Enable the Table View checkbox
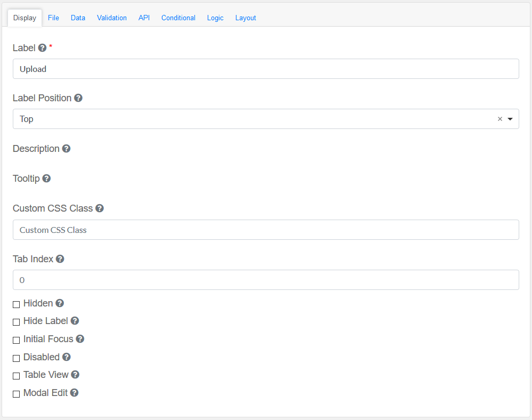The height and width of the screenshot is (420, 532). 17,376
